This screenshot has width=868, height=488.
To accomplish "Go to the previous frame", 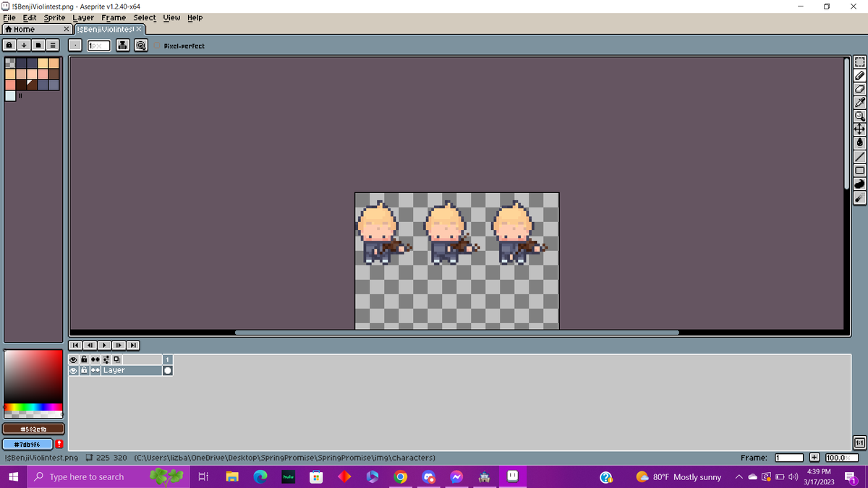I will [x=89, y=344].
